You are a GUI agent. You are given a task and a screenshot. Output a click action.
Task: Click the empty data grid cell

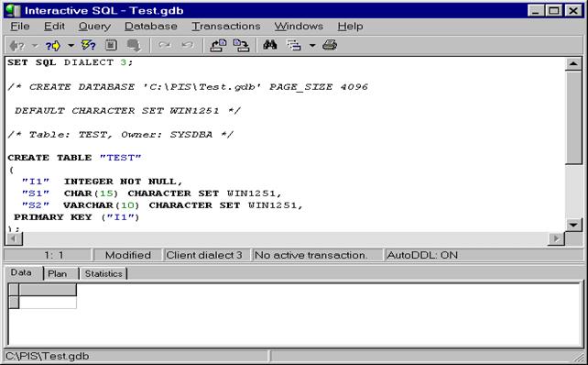tap(48, 303)
